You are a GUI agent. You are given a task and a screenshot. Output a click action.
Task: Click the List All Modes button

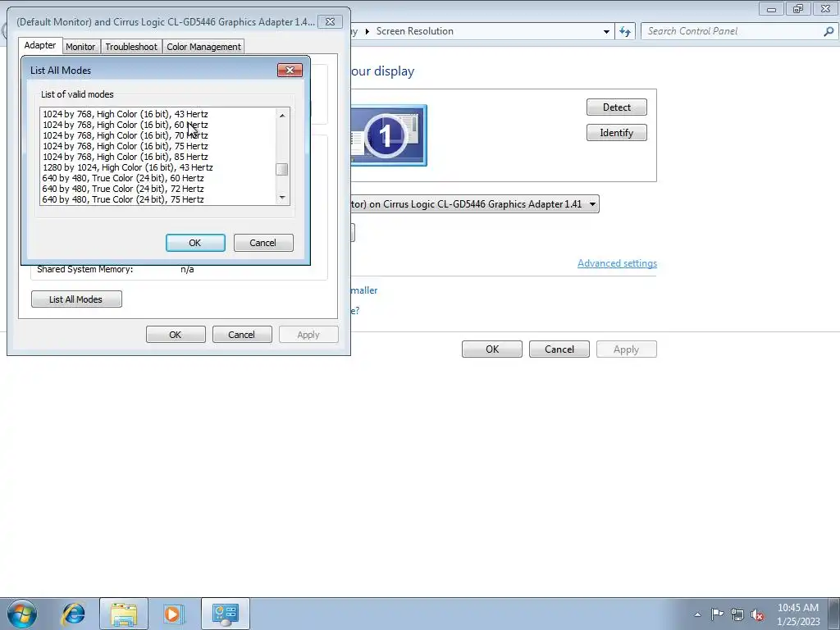click(76, 299)
